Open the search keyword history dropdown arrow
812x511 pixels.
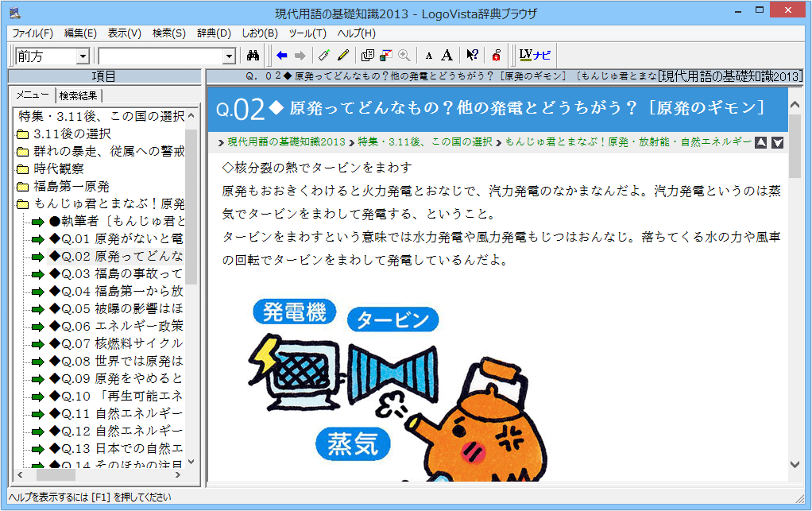tap(230, 56)
